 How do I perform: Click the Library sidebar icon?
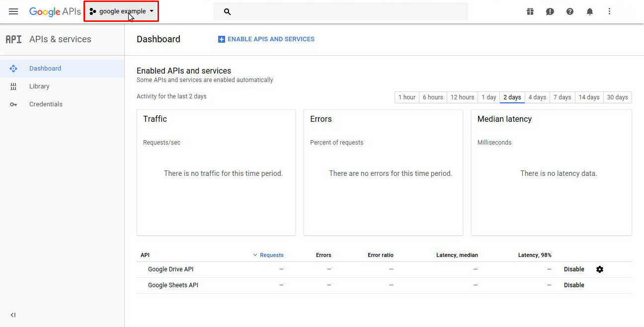(x=13, y=86)
